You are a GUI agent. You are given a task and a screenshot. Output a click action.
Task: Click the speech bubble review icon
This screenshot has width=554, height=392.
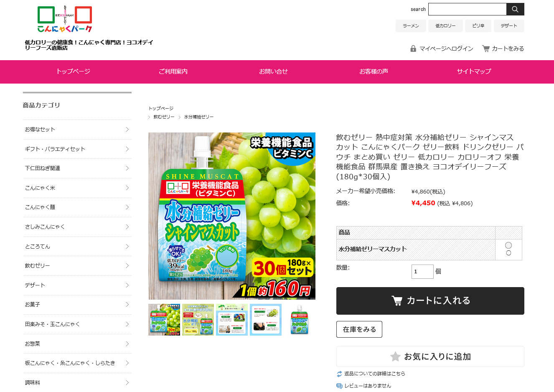tap(339, 386)
